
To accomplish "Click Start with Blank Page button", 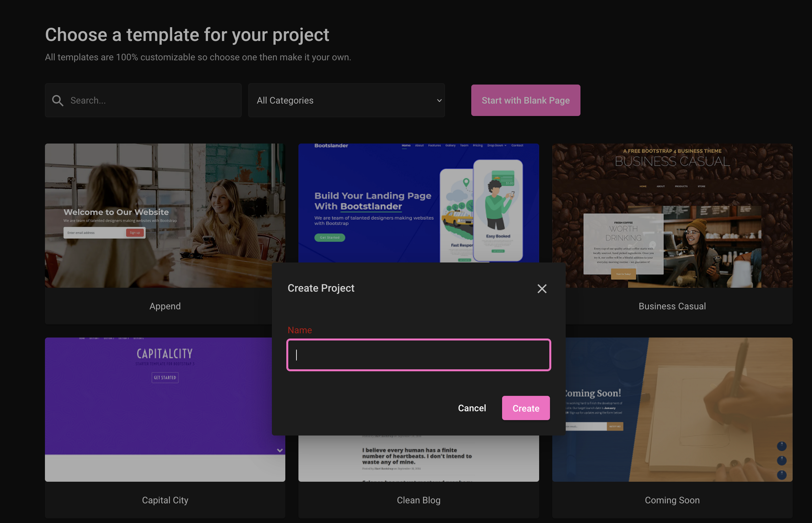I will tap(525, 101).
